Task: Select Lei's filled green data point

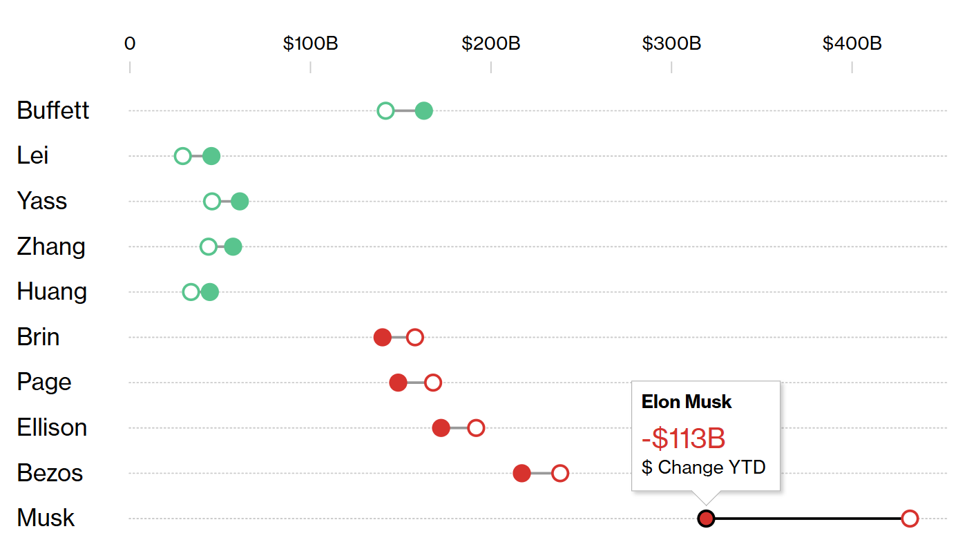Action: [x=211, y=156]
